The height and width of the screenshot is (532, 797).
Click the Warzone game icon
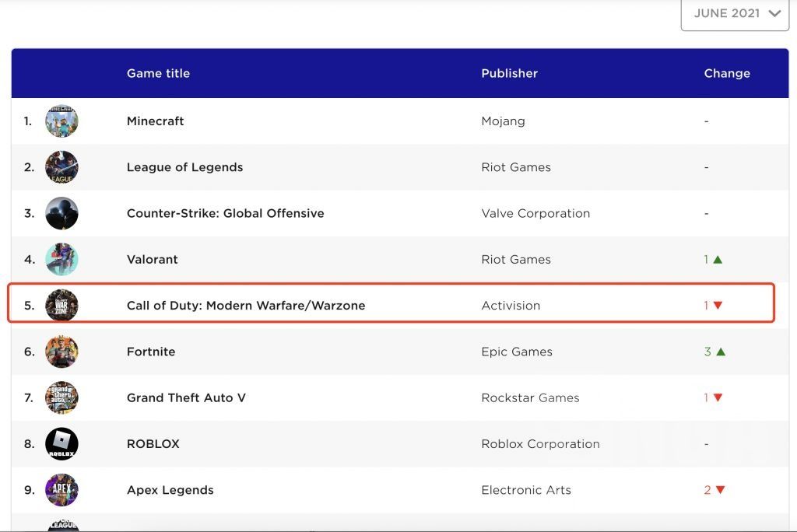[x=61, y=306]
